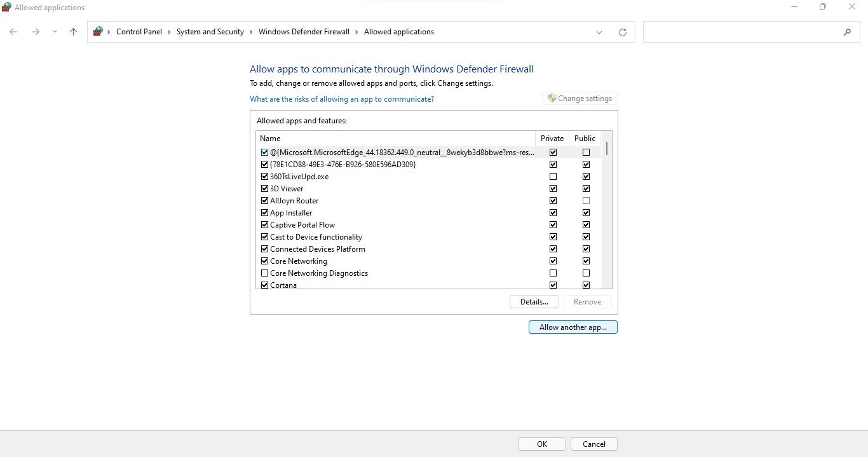
Task: Expand the Control Panel breadcrumb chevron
Action: click(168, 31)
